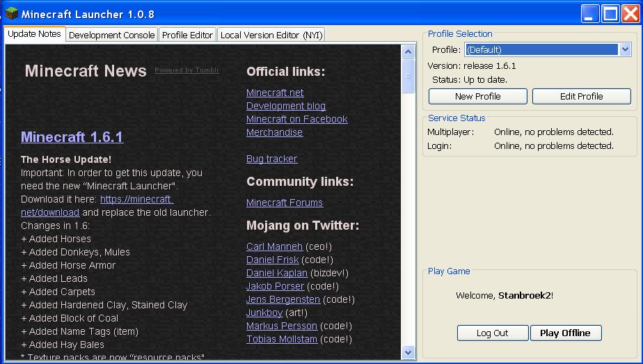This screenshot has height=364, width=643.
Task: Visit the Minecraft Forums link
Action: [x=284, y=203]
